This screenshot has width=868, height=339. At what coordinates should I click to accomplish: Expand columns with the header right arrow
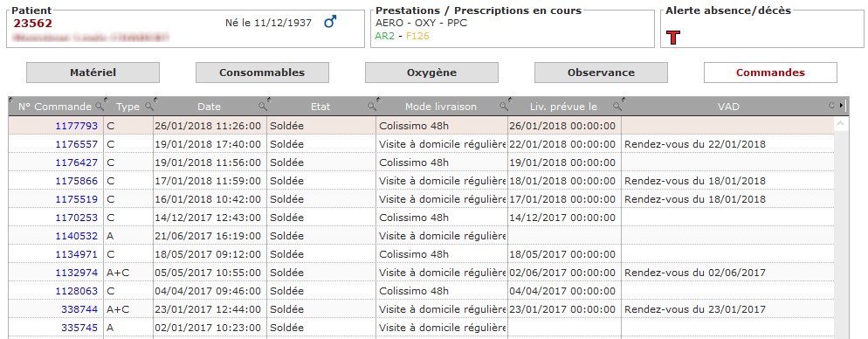[842, 105]
